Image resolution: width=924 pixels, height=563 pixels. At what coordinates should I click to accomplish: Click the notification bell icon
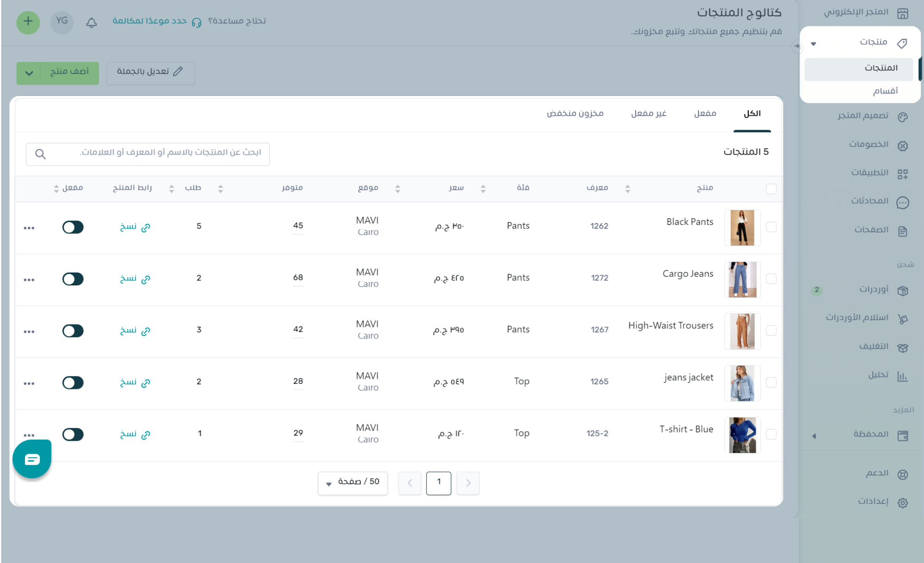coord(91,22)
